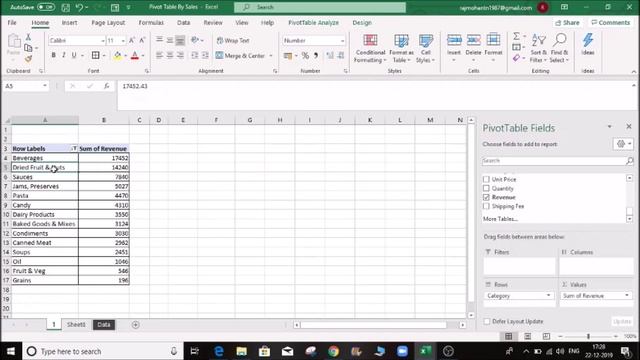This screenshot has height=360, width=640.
Task: Click the Comments button
Action: pyautogui.click(x=611, y=23)
